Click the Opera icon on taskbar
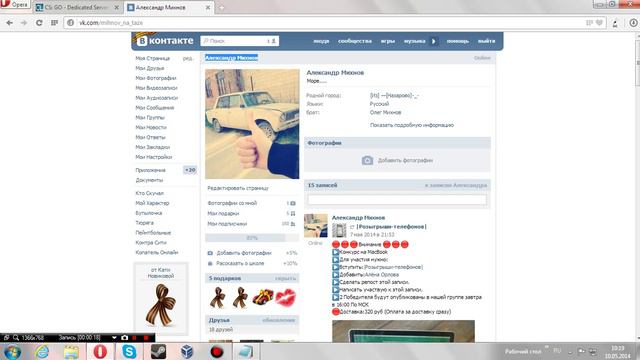Screen dimensions: 640x360 100,351
